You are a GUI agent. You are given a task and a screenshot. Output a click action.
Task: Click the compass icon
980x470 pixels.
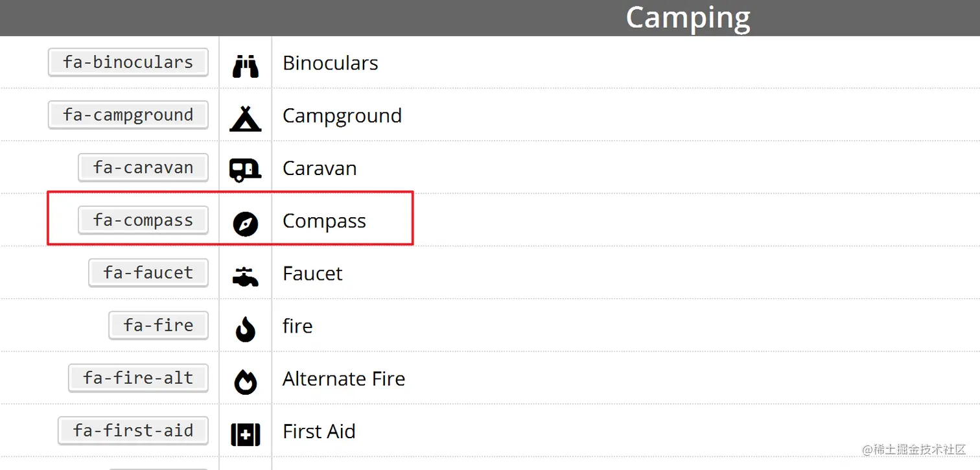click(246, 224)
